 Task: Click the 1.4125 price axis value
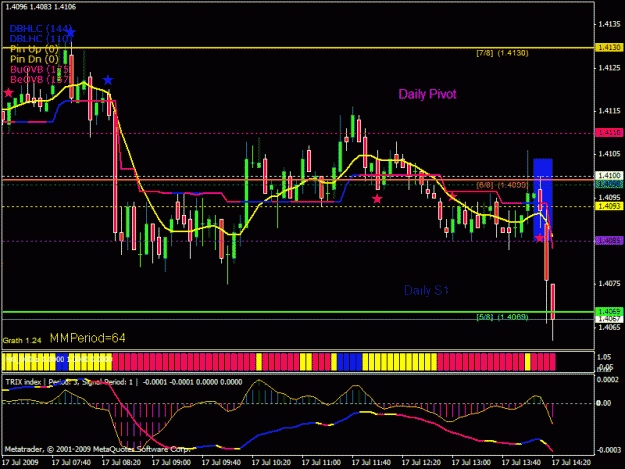(609, 67)
